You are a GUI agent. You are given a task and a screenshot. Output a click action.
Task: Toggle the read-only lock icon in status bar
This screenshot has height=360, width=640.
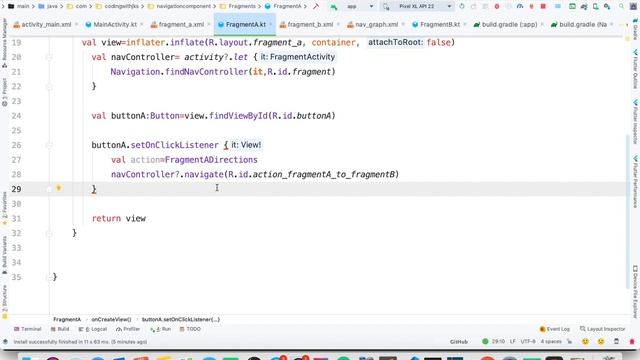569,342
